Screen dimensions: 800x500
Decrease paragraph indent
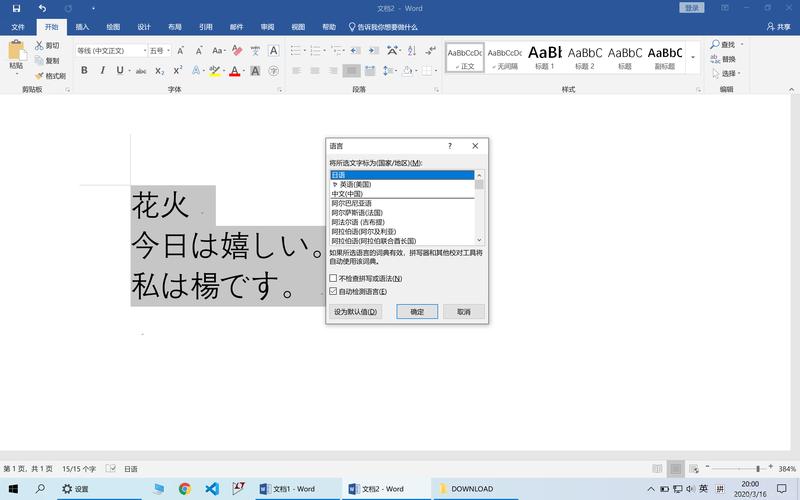(356, 51)
